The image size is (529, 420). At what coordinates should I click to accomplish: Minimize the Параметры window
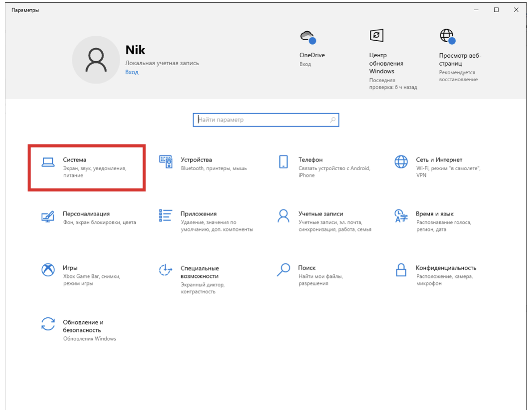pyautogui.click(x=476, y=10)
